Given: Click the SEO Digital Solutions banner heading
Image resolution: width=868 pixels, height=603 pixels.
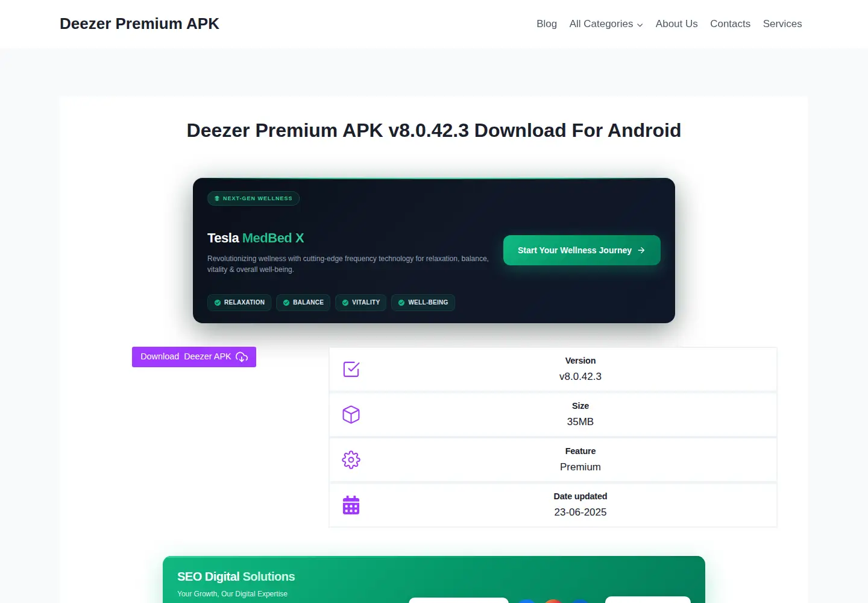Looking at the screenshot, I should click(x=236, y=576).
